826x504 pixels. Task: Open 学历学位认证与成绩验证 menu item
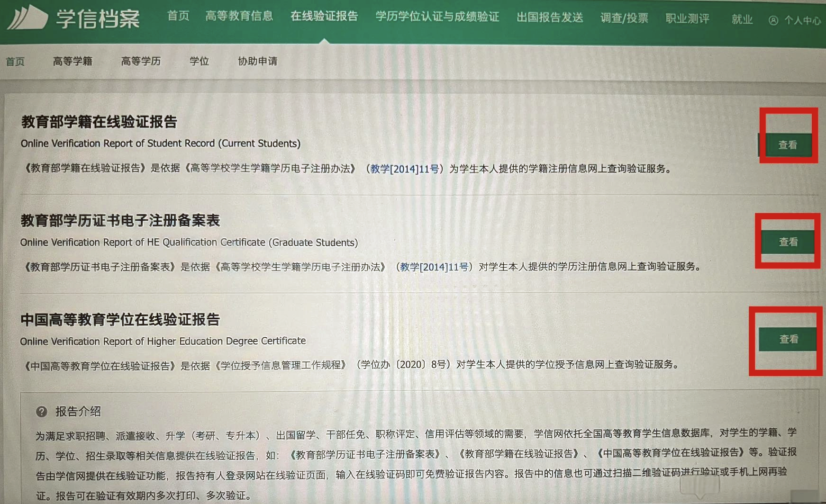[x=437, y=17]
